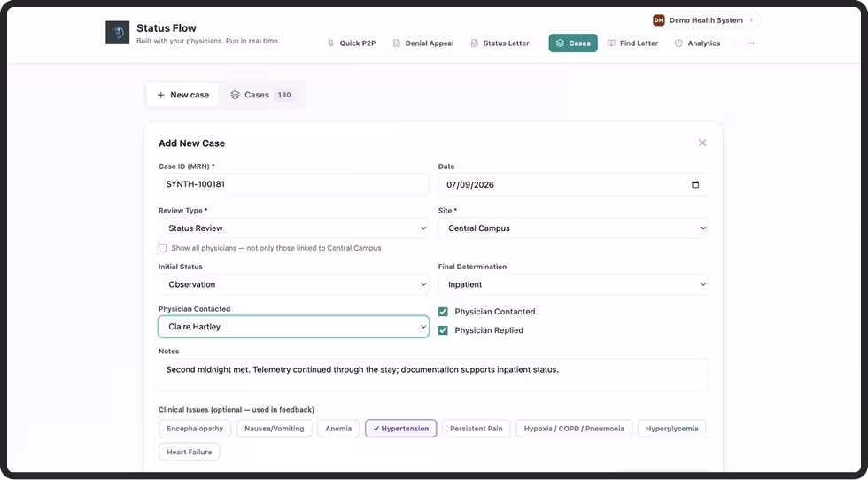The image size is (868, 480).
Task: Click the 'Built with your physicians' tagline
Action: (208, 41)
